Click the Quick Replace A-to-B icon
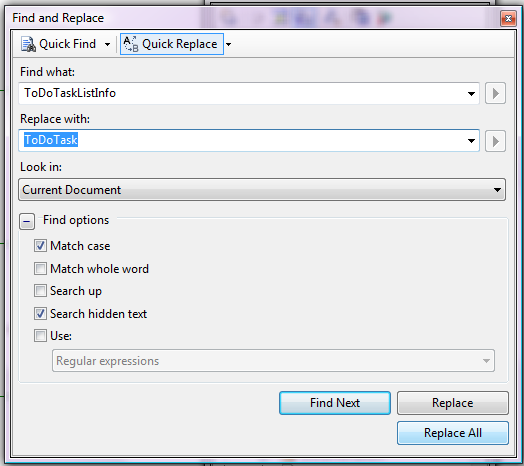524x466 pixels. tap(131, 44)
